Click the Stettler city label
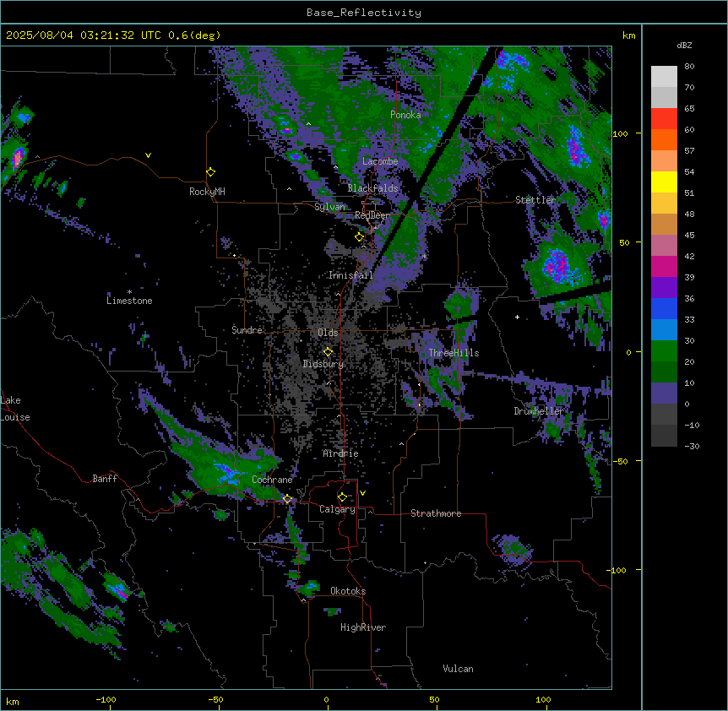 535,200
